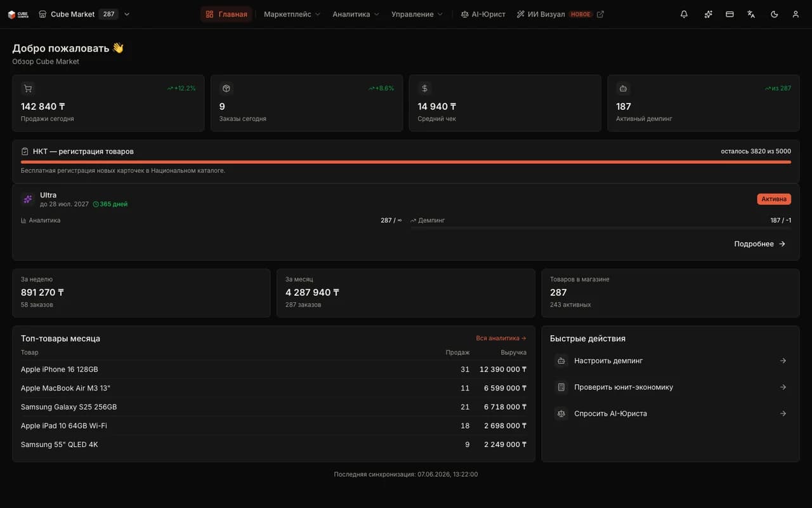Click the store icon beside Cube Market
The height and width of the screenshot is (508, 812).
(x=43, y=14)
